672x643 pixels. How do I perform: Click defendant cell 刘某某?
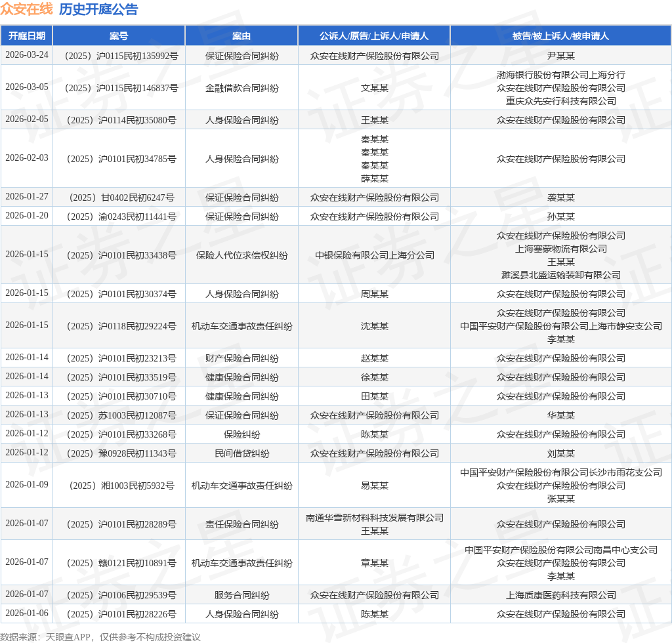[x=560, y=453]
